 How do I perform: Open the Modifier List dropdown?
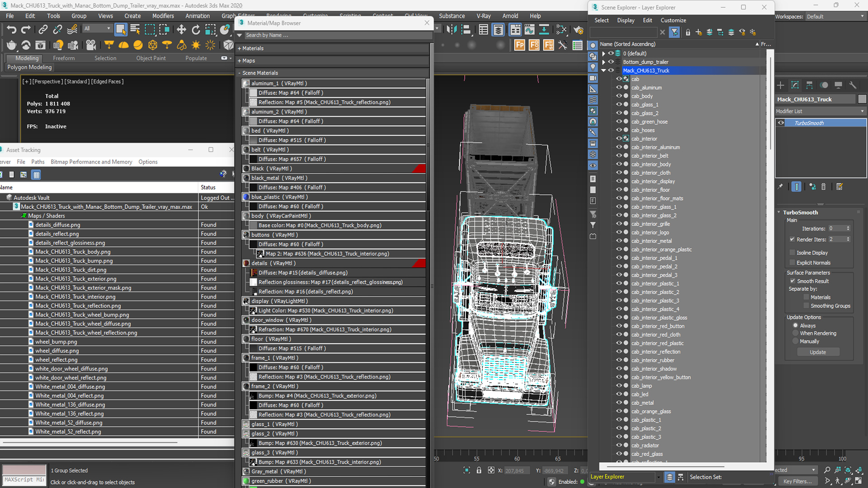[821, 111]
